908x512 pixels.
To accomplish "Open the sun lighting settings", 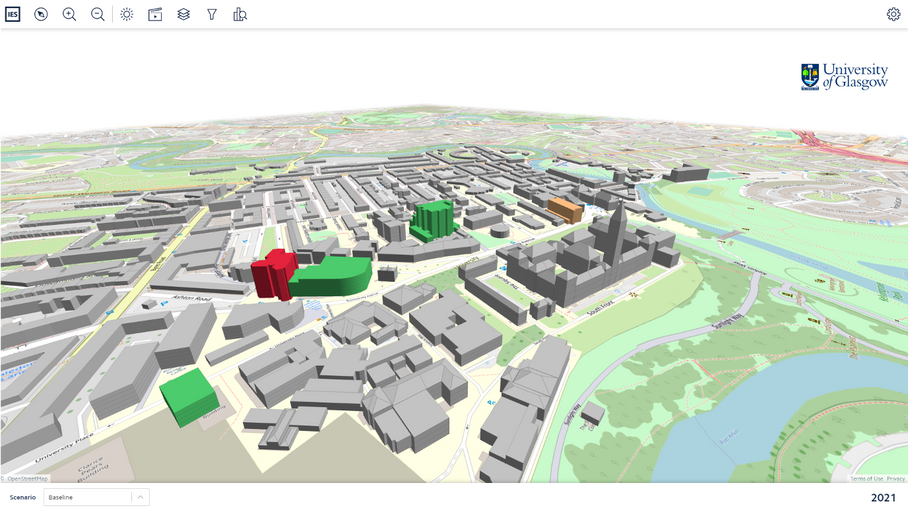I will (x=127, y=14).
